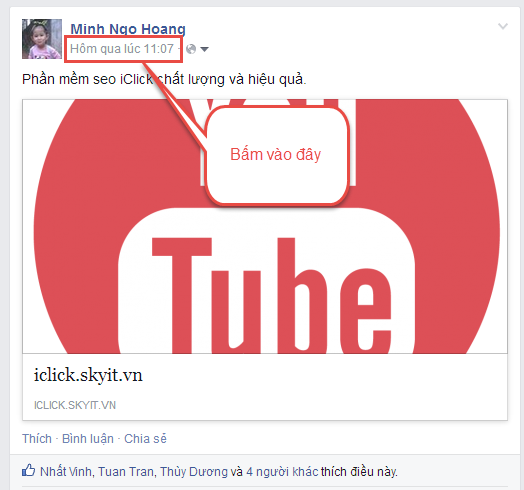Click Bình luận to comment
The width and height of the screenshot is (524, 490).
point(88,439)
